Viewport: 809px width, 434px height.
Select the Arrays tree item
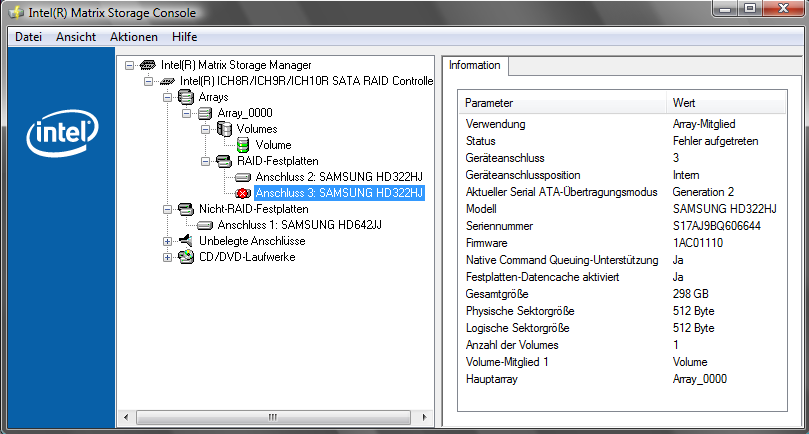pyautogui.click(x=213, y=97)
